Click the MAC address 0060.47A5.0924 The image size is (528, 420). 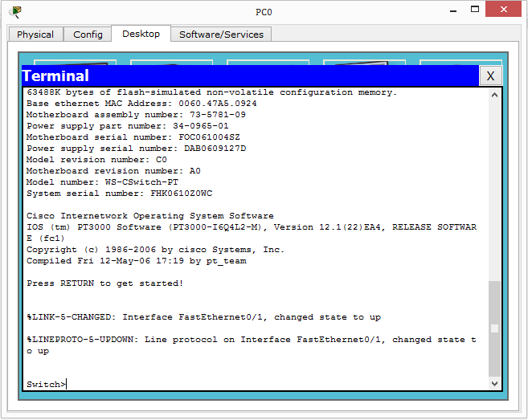coord(218,104)
